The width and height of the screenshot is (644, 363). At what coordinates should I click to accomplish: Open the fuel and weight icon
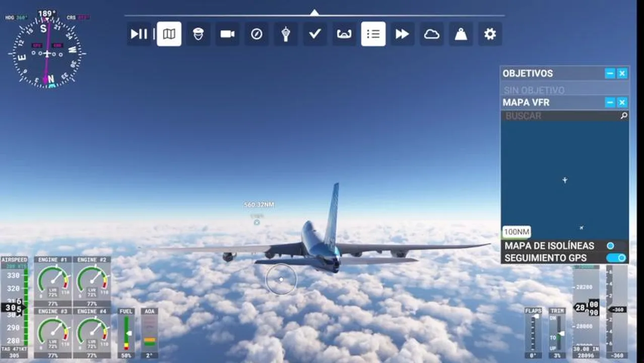(461, 34)
